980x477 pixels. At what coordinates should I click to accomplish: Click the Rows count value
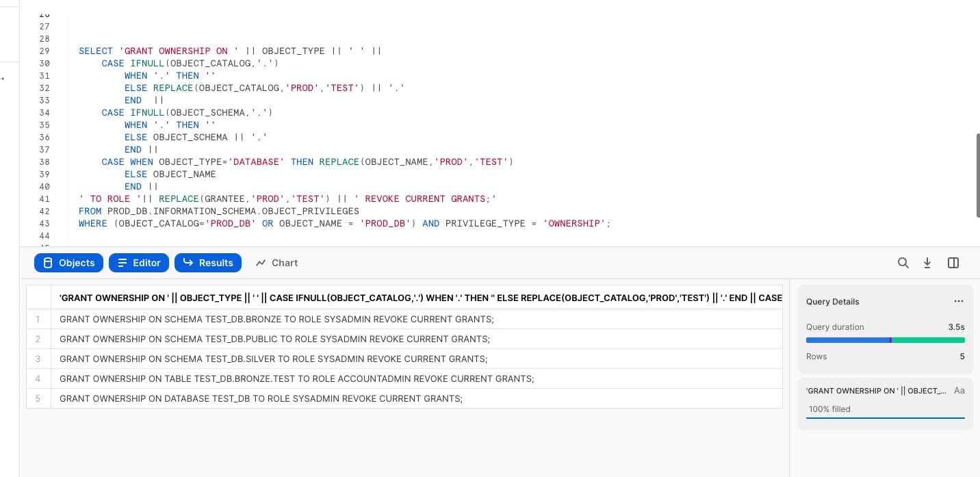(x=962, y=357)
